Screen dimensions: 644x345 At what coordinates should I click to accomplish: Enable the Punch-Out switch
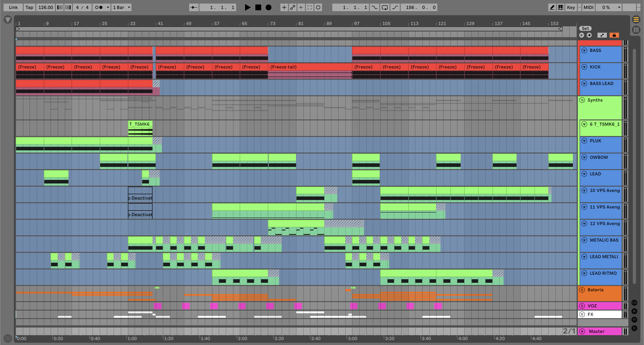(x=395, y=7)
